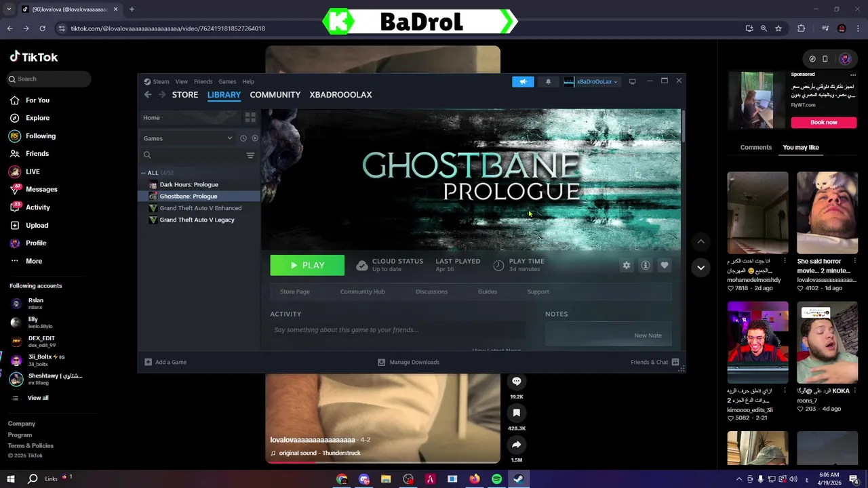Open the Community Hub tab
The width and height of the screenshot is (868, 488).
362,291
